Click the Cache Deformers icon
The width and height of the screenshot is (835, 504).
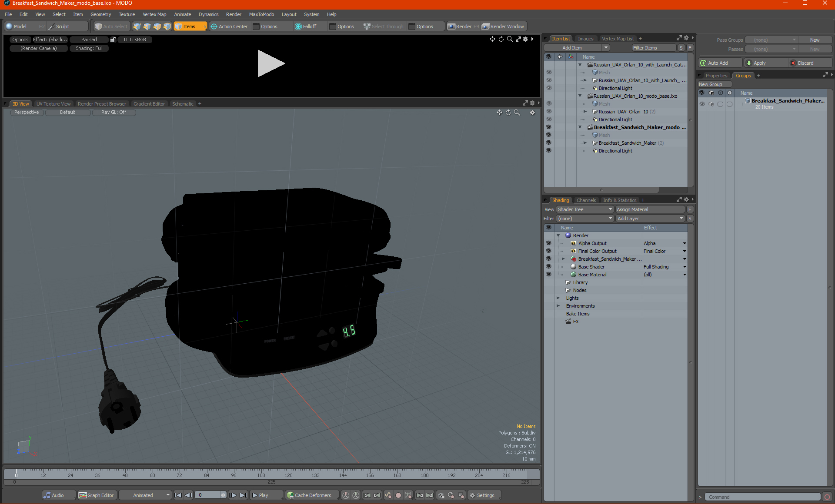pos(290,495)
